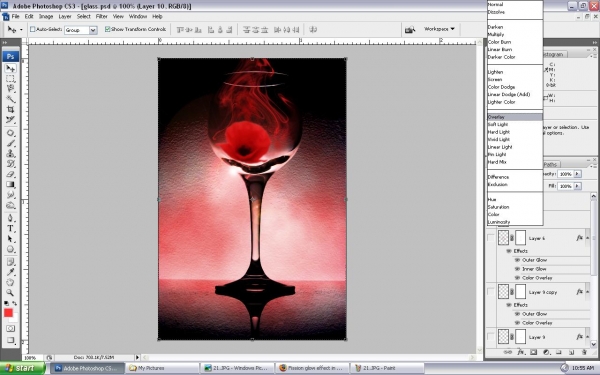Show Layer 9 copy visibility box
Image resolution: width=600 pixels, height=375 pixels.
pos(491,292)
